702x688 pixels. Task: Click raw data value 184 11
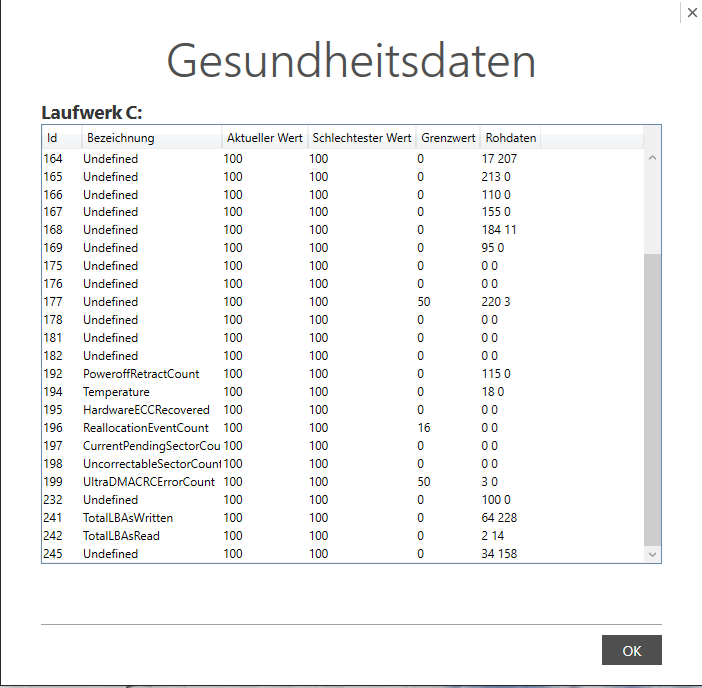pyautogui.click(x=499, y=230)
